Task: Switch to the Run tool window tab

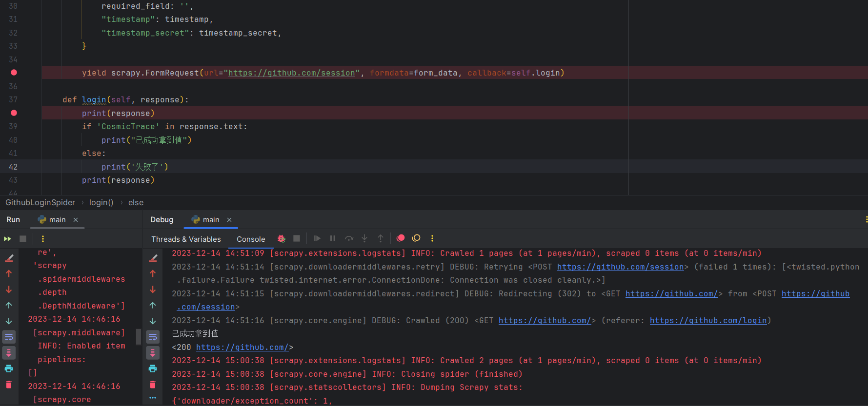Action: click(x=13, y=220)
